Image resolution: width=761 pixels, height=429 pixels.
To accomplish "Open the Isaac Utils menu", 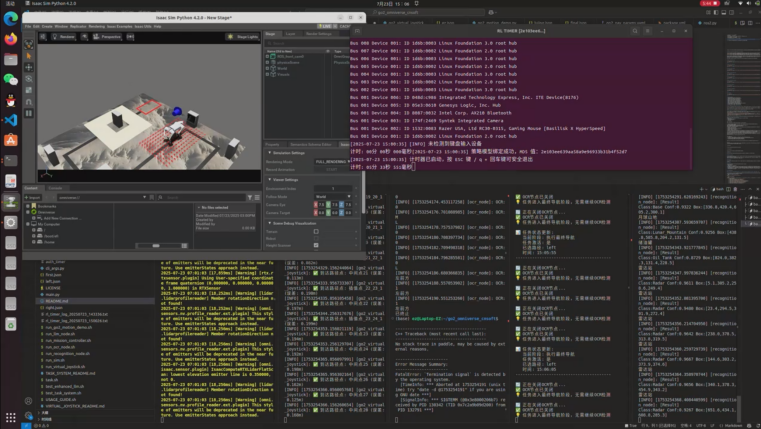I will click(143, 26).
